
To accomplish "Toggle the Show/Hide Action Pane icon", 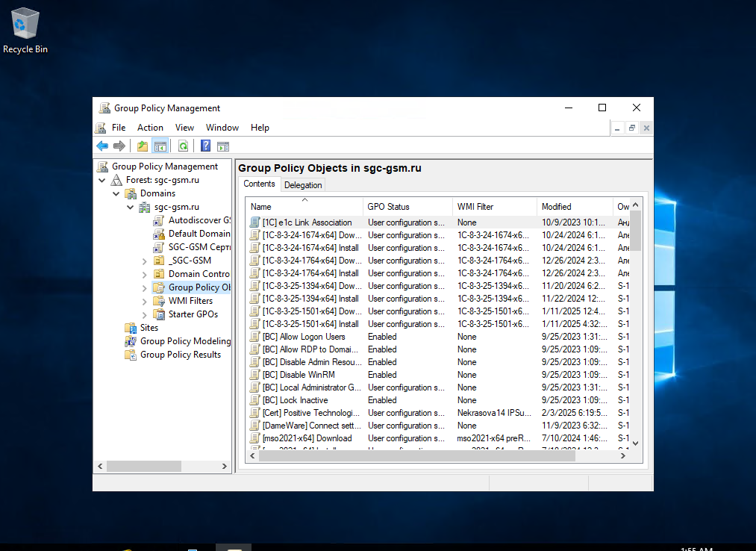I will pos(222,146).
